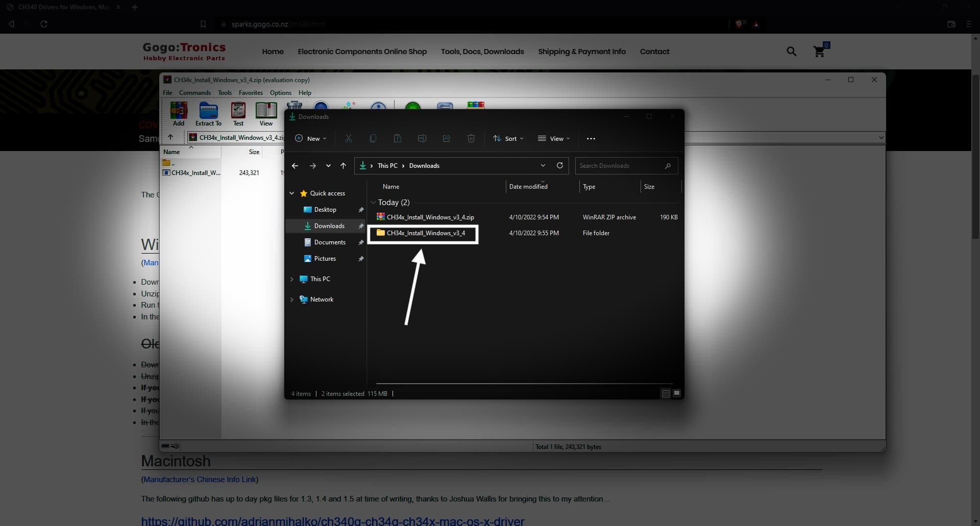This screenshot has height=526, width=980.
Task: Select CH34x_Install_Windows_v3_4.zip file
Action: pyautogui.click(x=426, y=217)
